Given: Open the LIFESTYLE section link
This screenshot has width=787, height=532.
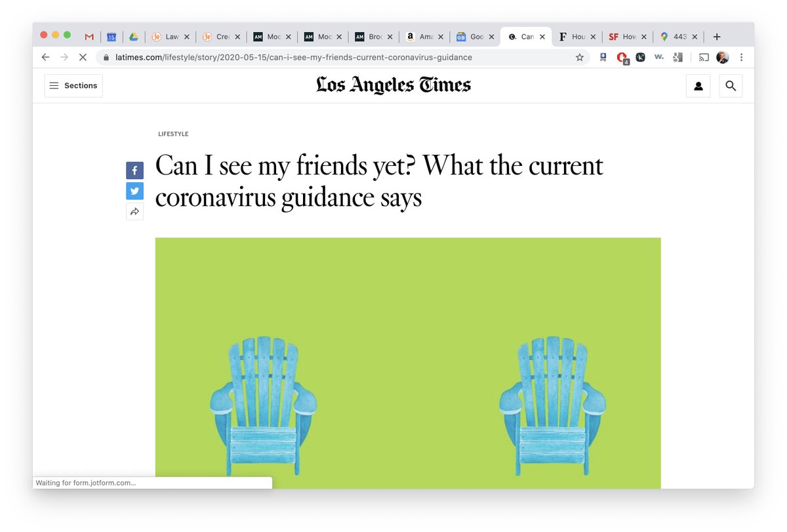Looking at the screenshot, I should pos(173,133).
